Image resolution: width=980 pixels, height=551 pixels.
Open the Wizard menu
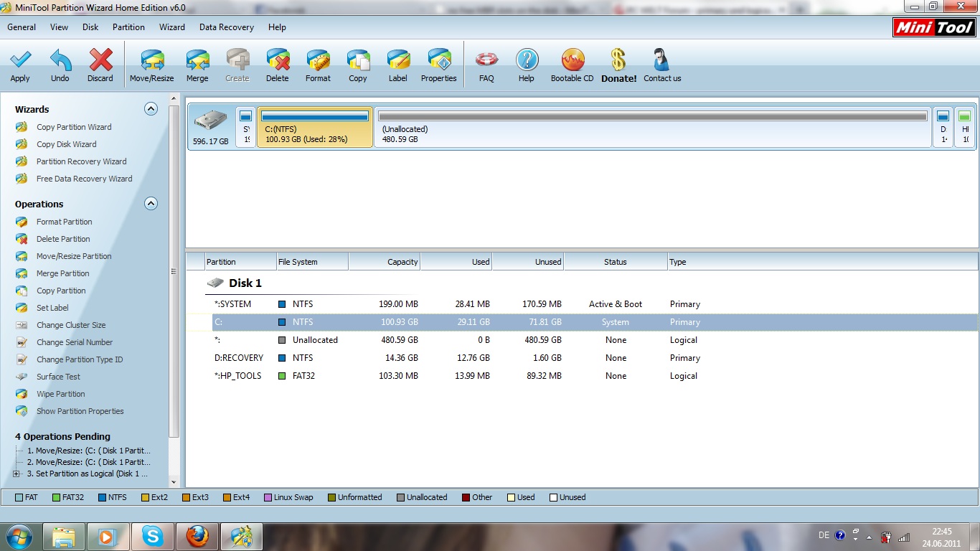pyautogui.click(x=172, y=27)
